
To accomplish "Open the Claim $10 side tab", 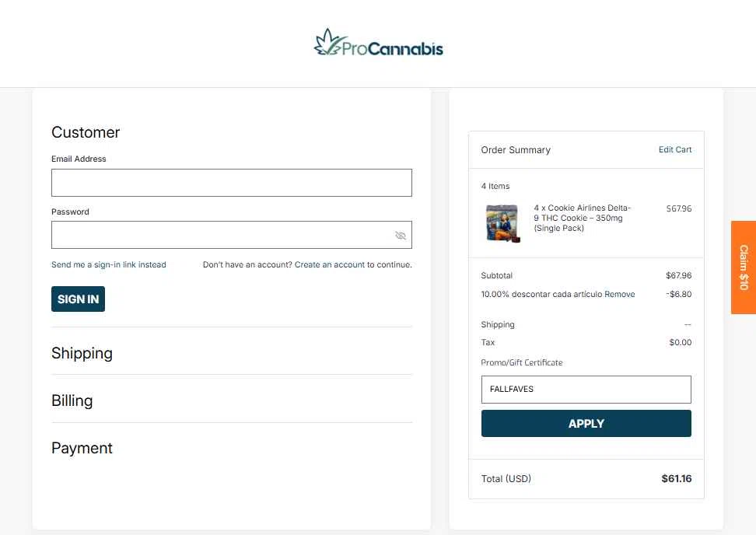I will click(744, 267).
